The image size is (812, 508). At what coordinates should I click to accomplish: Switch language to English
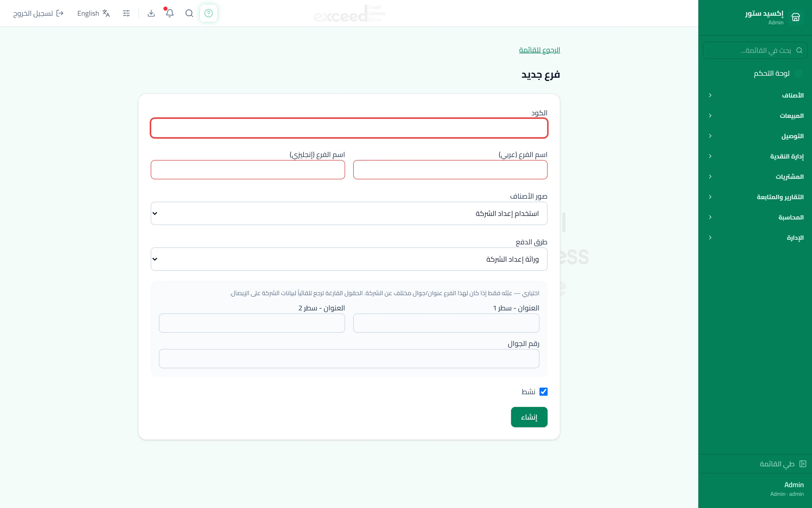point(88,13)
